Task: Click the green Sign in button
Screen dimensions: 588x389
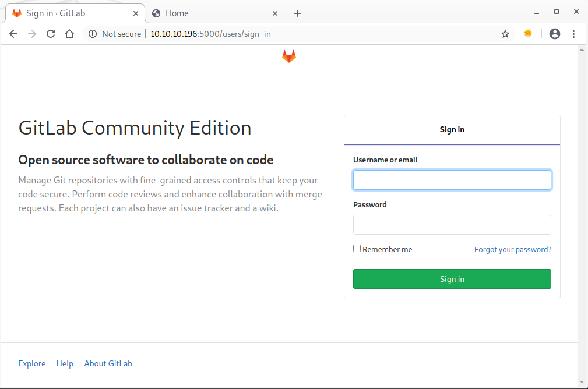Action: [452, 279]
